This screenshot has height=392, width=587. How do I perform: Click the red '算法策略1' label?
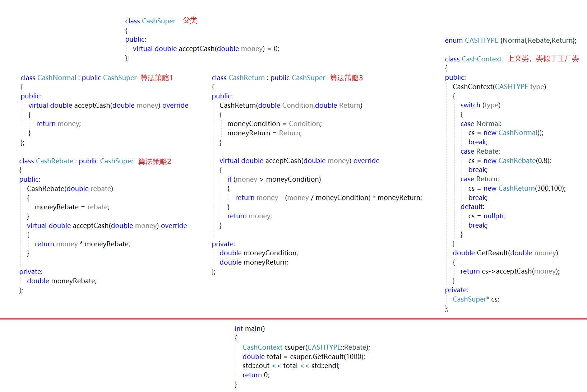click(x=157, y=78)
